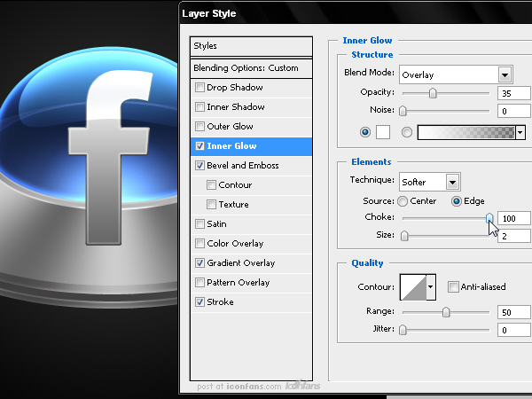The image size is (532, 399).
Task: Enable the Satin checkbox
Action: pyautogui.click(x=199, y=224)
